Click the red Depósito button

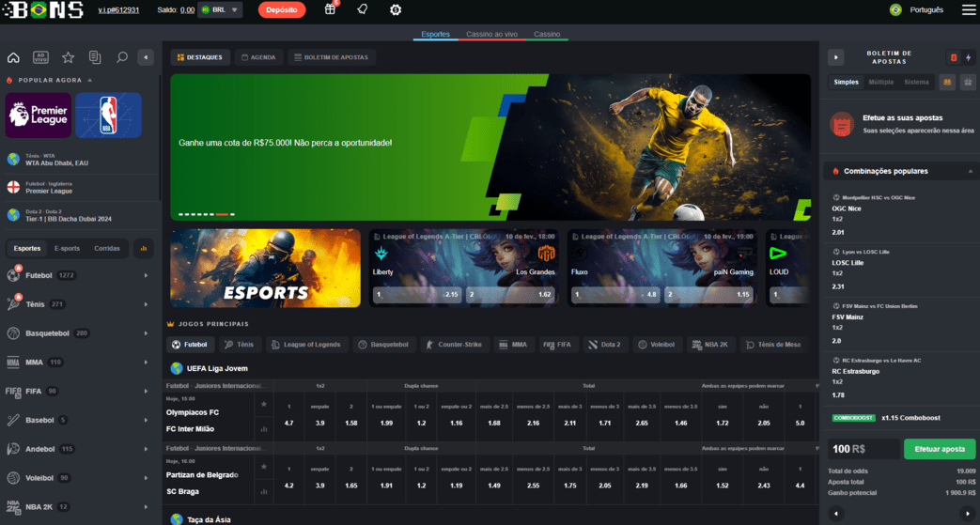[x=282, y=10]
